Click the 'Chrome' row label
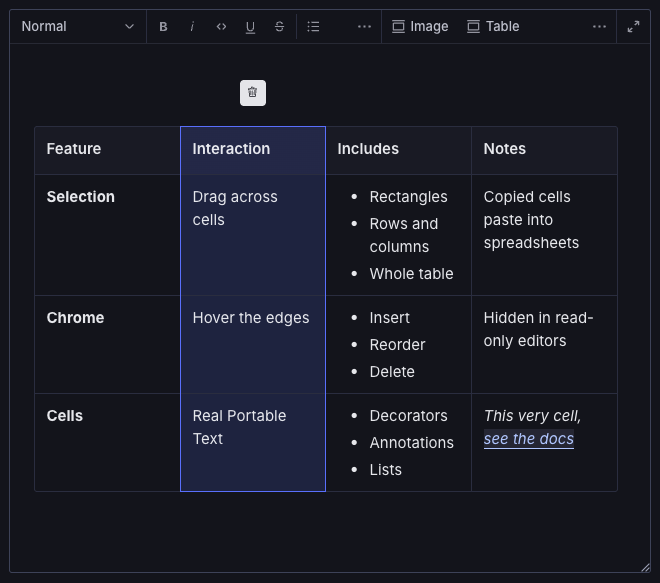Image resolution: width=660 pixels, height=583 pixels. pos(75,318)
